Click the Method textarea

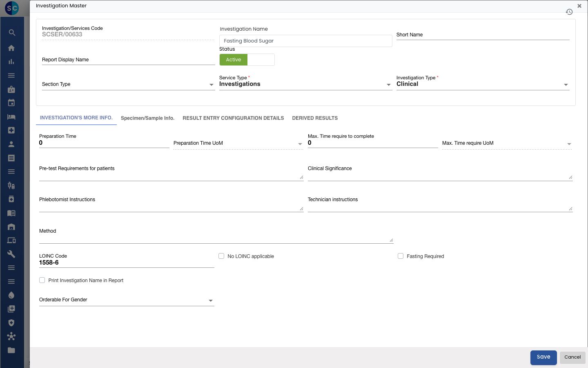pyautogui.click(x=216, y=236)
